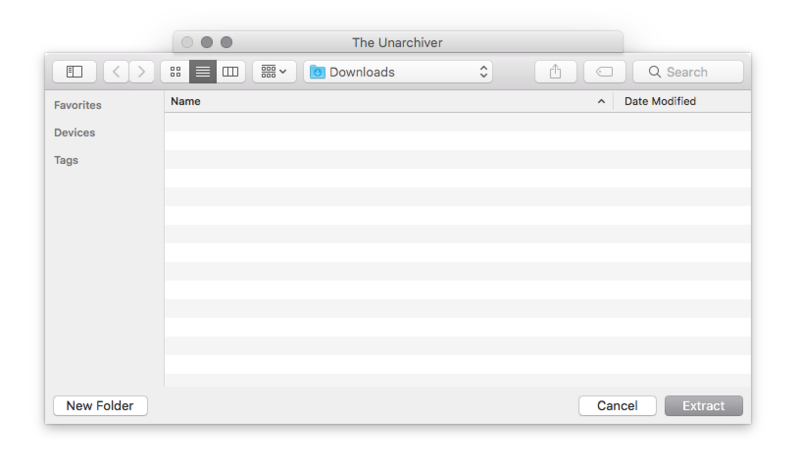Switch to list view
The height and width of the screenshot is (471, 800).
click(x=203, y=72)
